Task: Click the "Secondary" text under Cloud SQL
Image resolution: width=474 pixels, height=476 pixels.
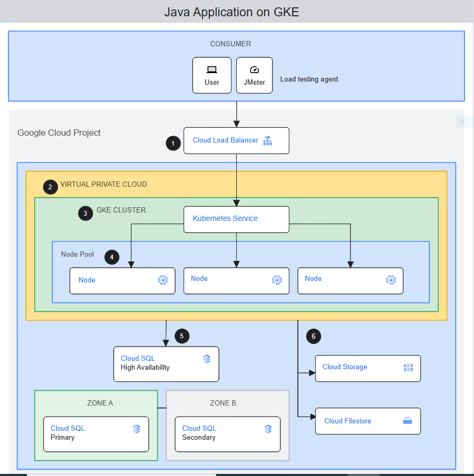Action: tap(198, 438)
